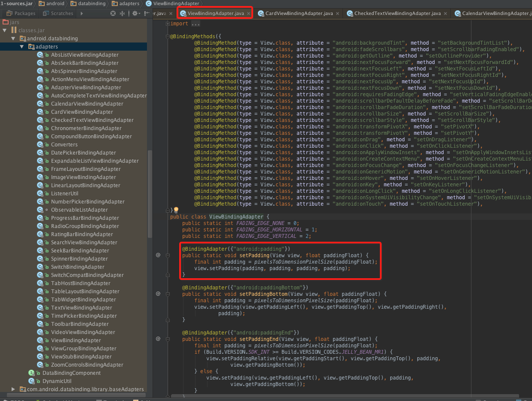Viewport: 532px width, 401px height.
Task: Click the project tree vertical scrollbar
Action: point(150,193)
